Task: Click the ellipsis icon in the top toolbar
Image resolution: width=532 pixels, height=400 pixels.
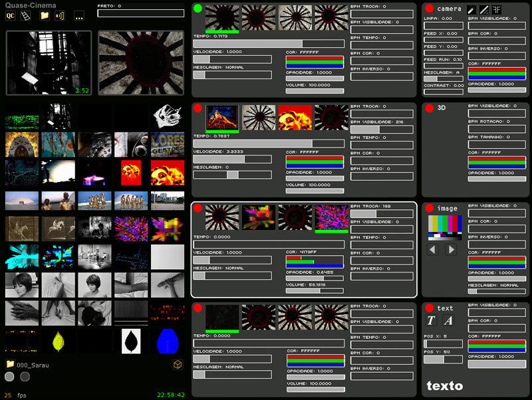Action: click(78, 15)
